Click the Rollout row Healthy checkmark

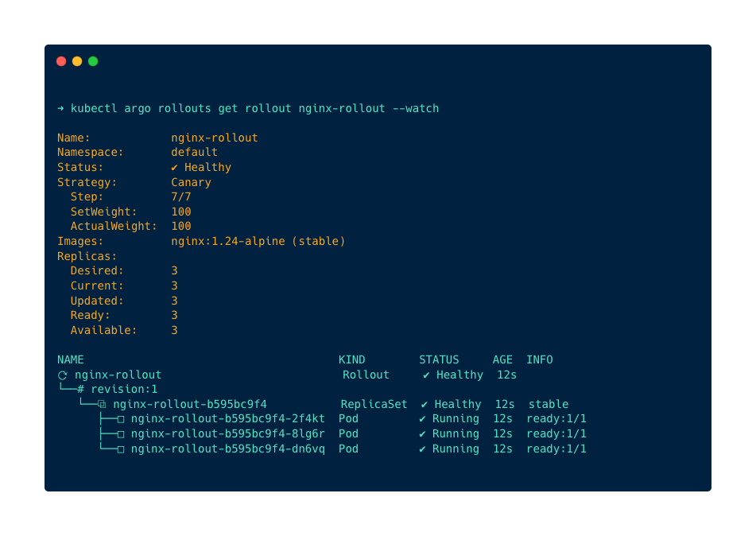click(x=426, y=375)
